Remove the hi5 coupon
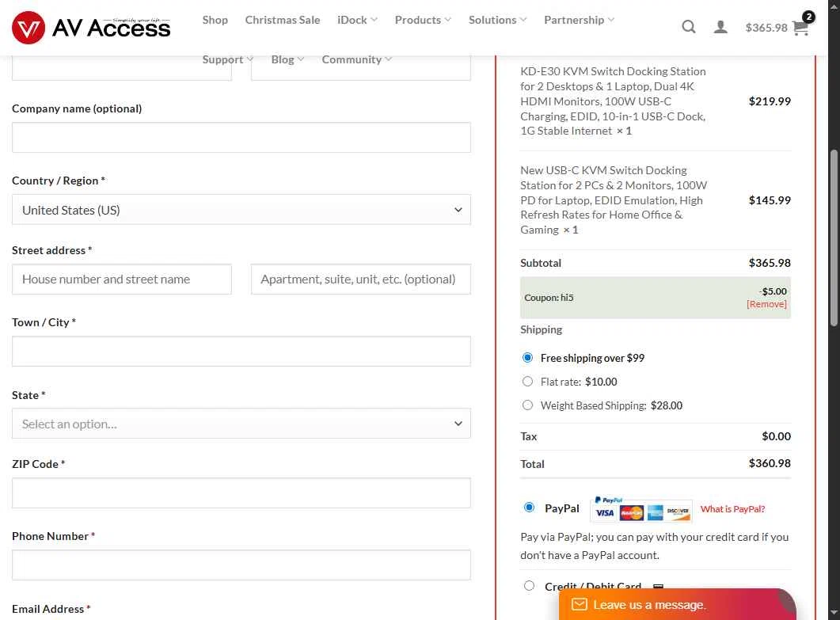Viewport: 840px width, 620px height. point(766,304)
